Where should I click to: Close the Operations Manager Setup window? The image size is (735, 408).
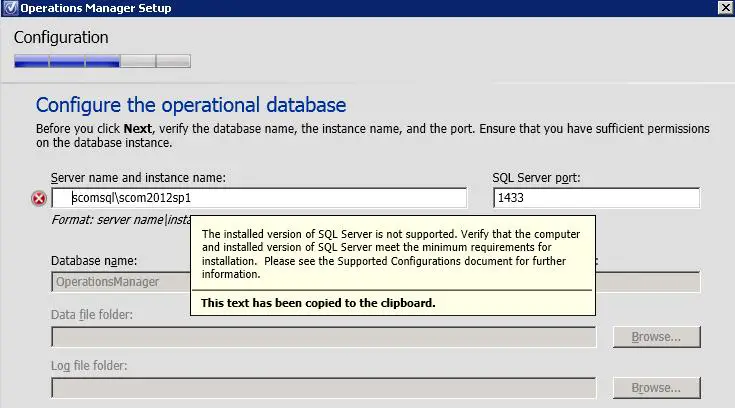coord(725,8)
